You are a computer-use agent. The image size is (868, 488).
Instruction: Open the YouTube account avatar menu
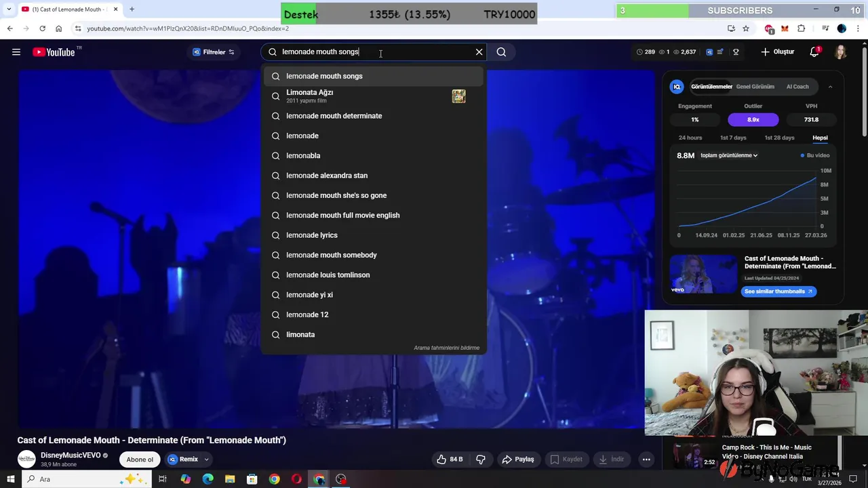pos(840,52)
